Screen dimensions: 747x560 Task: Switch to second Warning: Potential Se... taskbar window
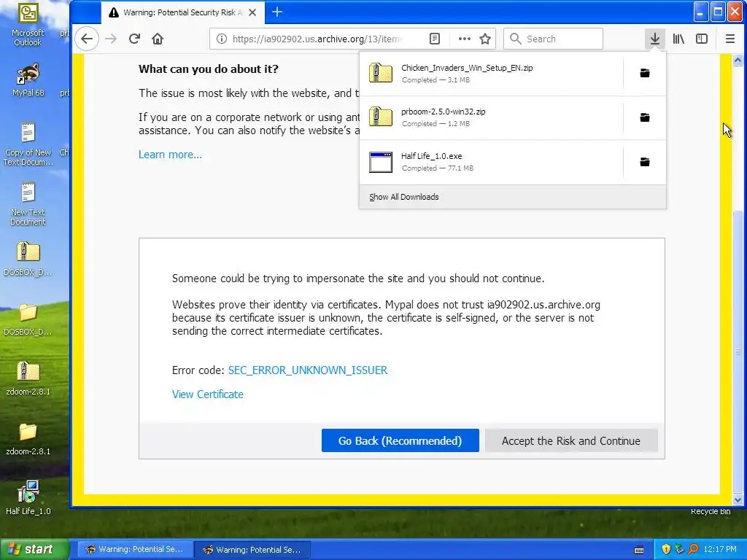point(253,550)
